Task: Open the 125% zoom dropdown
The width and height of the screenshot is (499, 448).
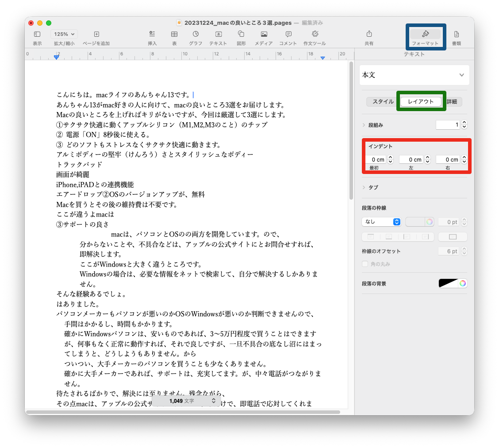Action: pyautogui.click(x=64, y=34)
